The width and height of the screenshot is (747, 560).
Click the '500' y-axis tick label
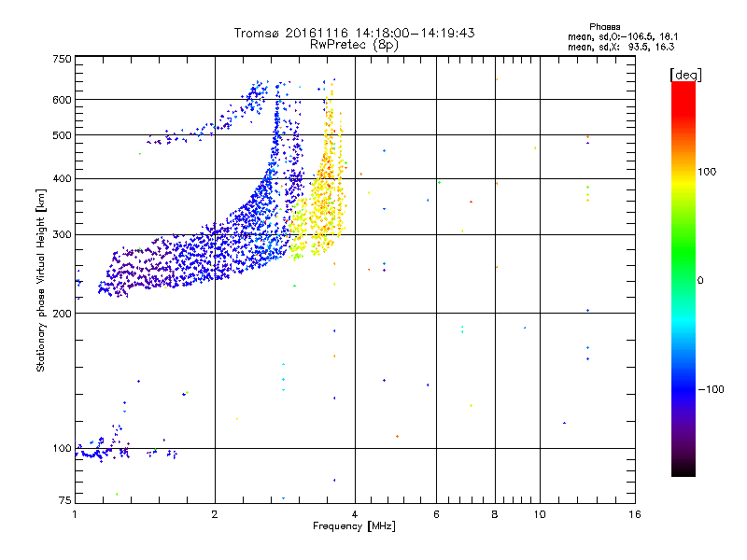point(62,135)
